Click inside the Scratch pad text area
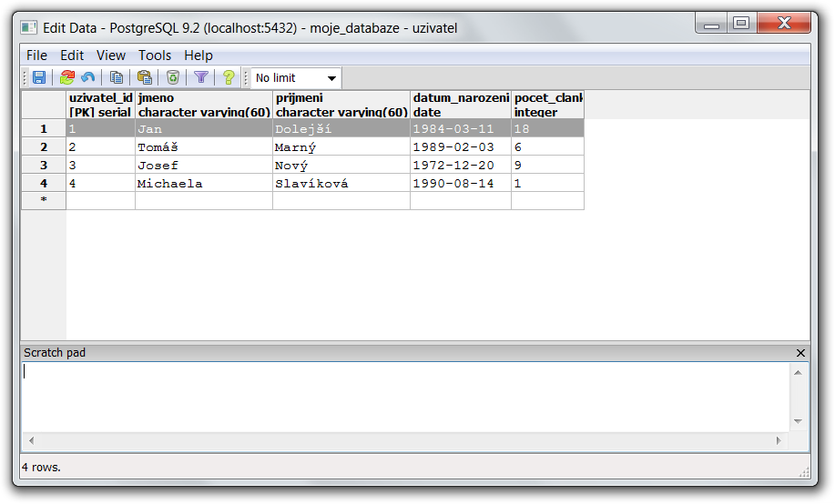The width and height of the screenshot is (835, 504). 401,396
